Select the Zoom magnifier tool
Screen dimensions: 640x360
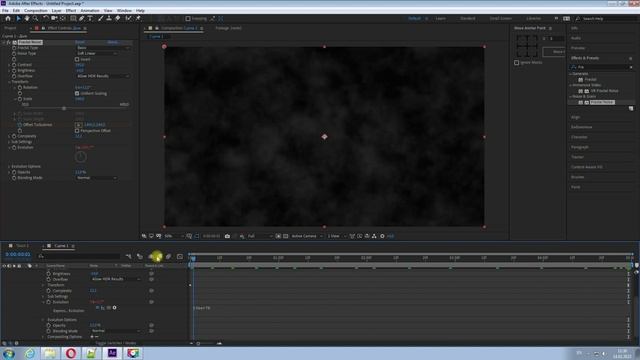[x=36, y=18]
